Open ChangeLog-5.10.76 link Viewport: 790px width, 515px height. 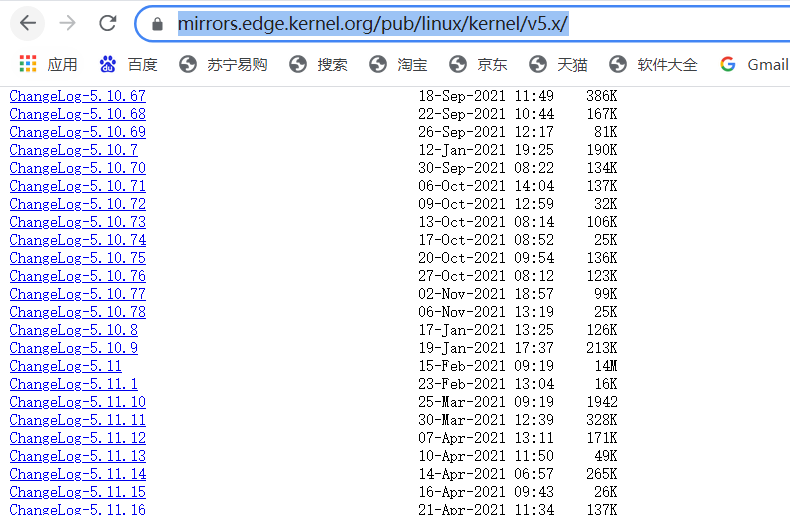[x=78, y=276]
